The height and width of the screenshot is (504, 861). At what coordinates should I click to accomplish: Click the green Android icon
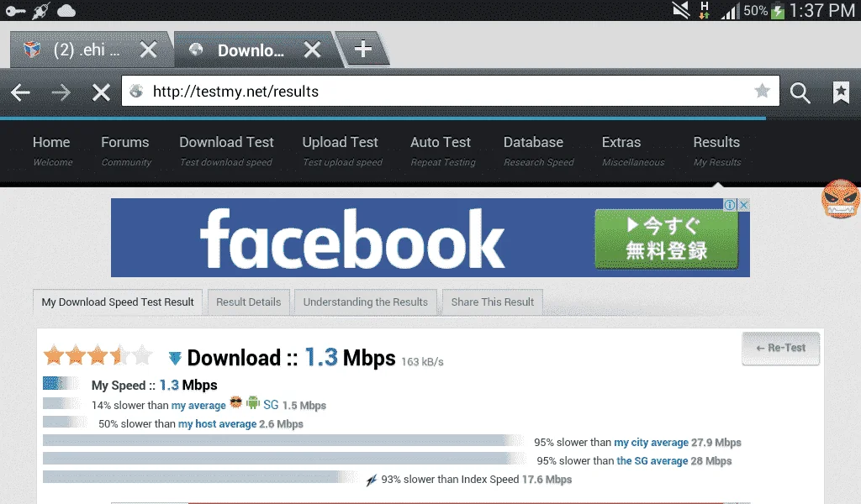pyautogui.click(x=252, y=403)
